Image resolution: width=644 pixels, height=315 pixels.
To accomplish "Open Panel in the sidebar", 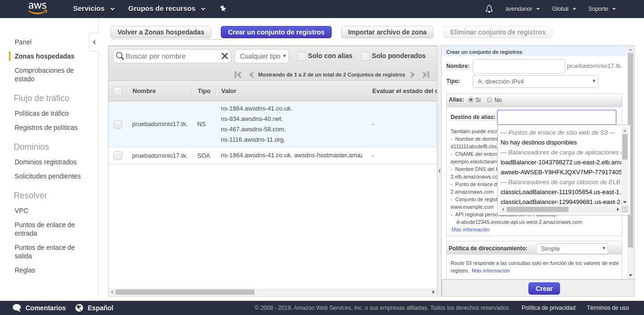I will [23, 42].
